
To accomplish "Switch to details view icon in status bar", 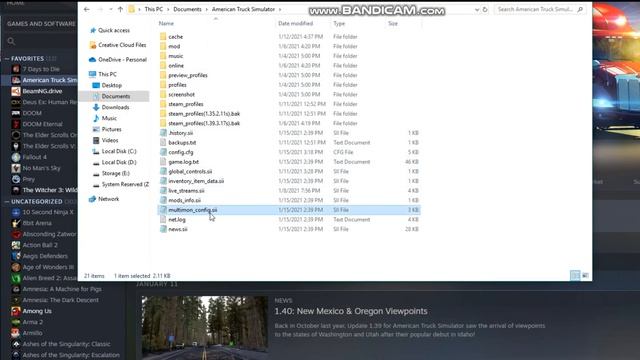I will pos(575,276).
